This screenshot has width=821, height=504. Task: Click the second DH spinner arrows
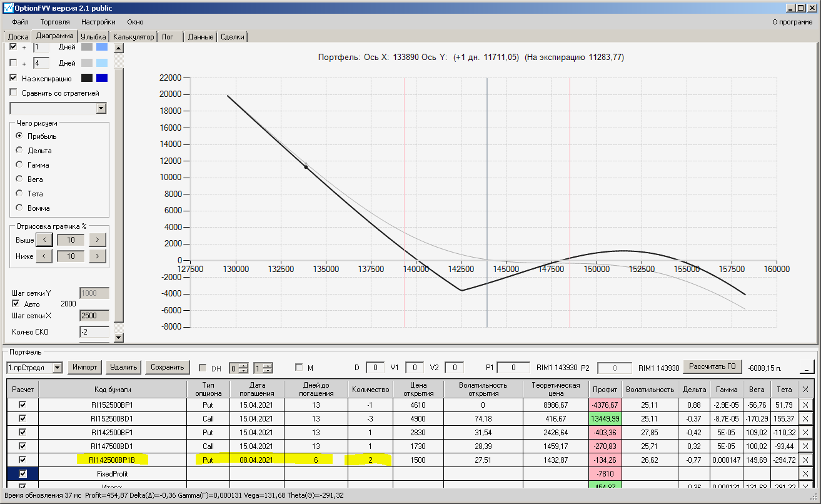268,368
